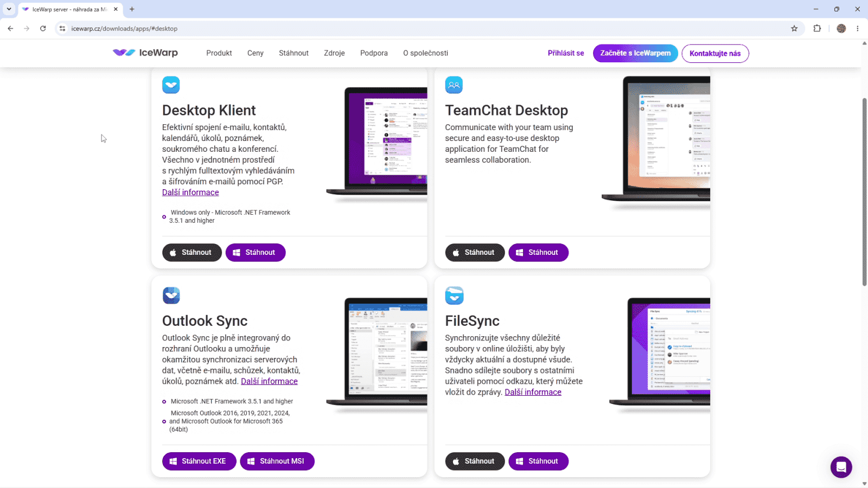This screenshot has width=868, height=488.
Task: Download TeamChat Desktop for Mac
Action: point(475,253)
